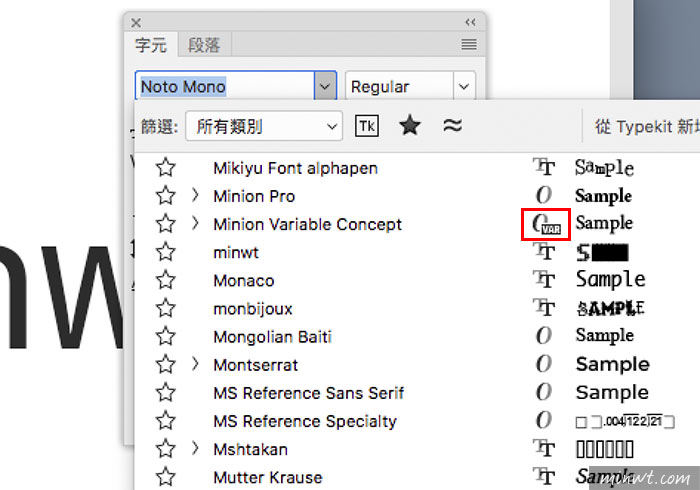The width and height of the screenshot is (700, 490).
Task: Star MS Reference Sans Serif font
Action: pos(166,392)
